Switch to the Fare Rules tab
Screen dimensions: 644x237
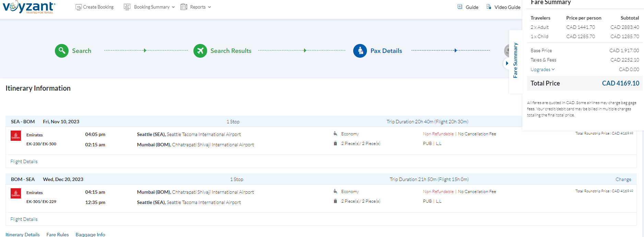tap(58, 234)
